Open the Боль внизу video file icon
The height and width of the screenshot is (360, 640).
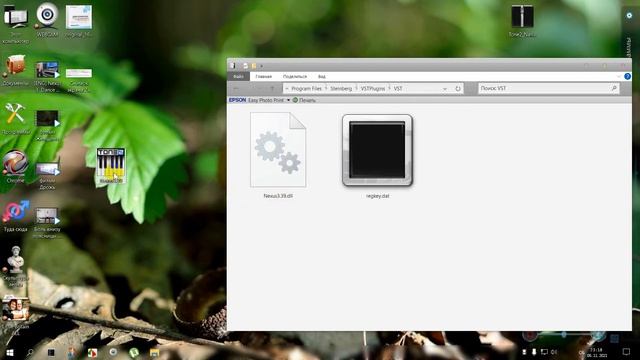(47, 222)
